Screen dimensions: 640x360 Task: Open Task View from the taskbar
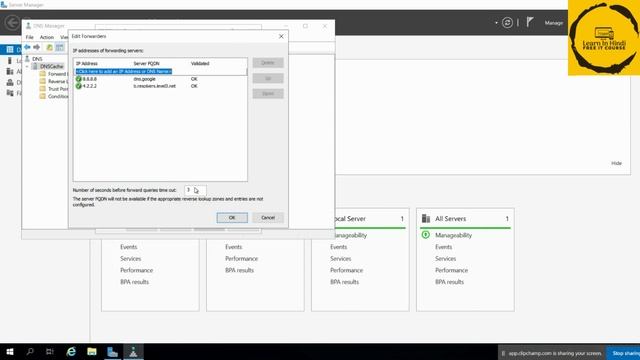(x=50, y=352)
